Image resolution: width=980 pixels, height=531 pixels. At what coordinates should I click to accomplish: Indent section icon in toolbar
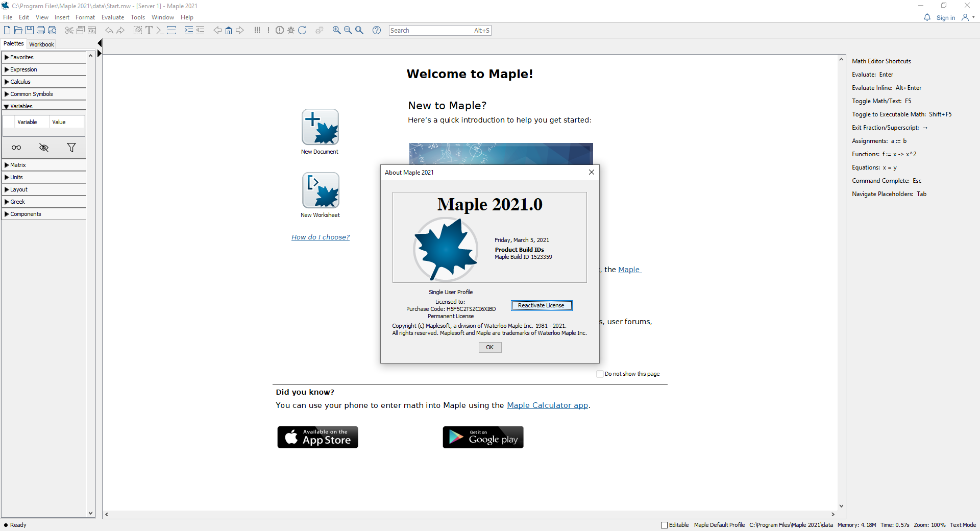click(189, 30)
